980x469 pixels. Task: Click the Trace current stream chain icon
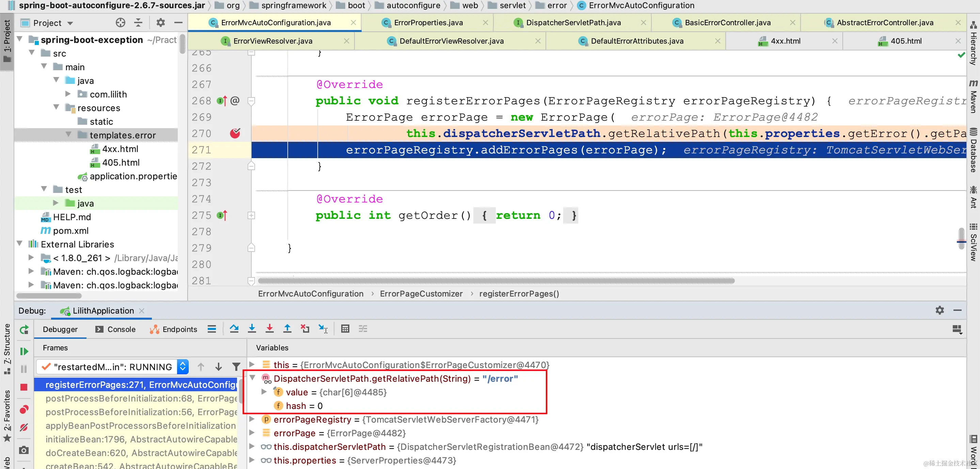[x=363, y=329]
